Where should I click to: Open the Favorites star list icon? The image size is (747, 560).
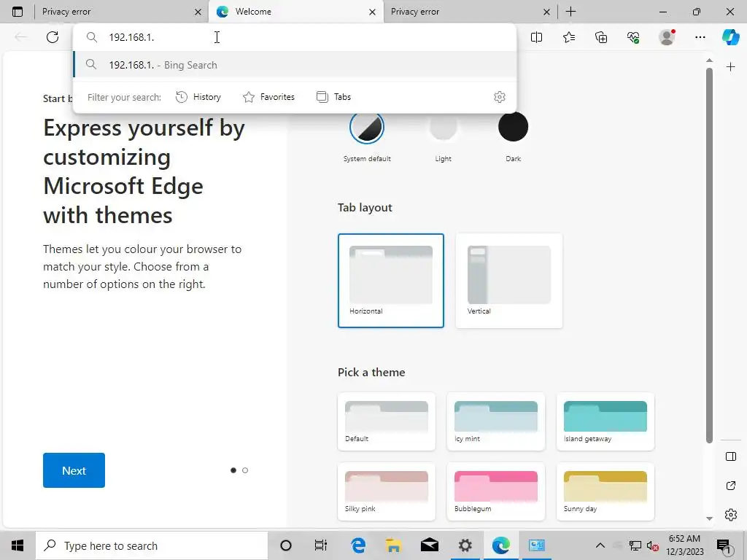tap(569, 37)
